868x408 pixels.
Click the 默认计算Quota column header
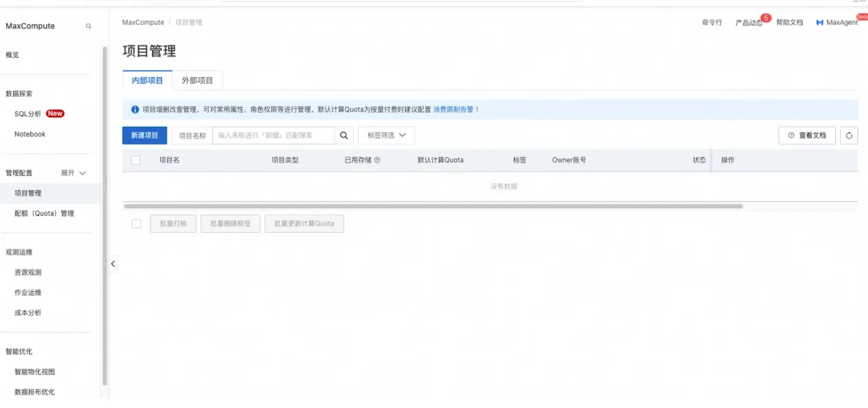click(x=441, y=160)
